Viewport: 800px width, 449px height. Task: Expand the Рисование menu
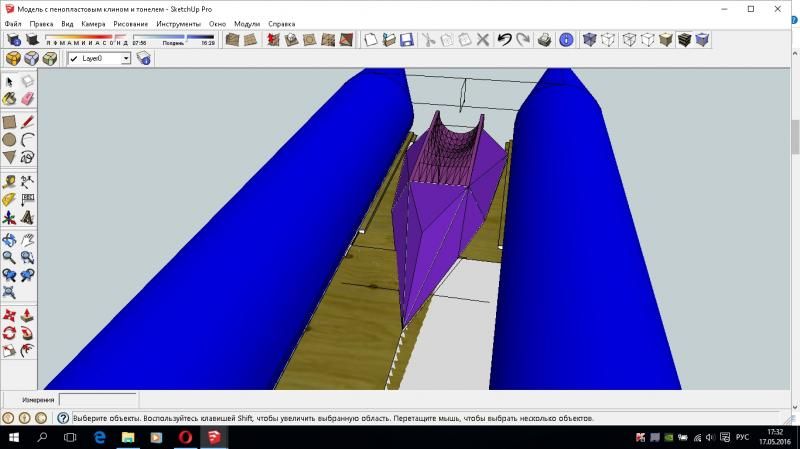[130, 23]
